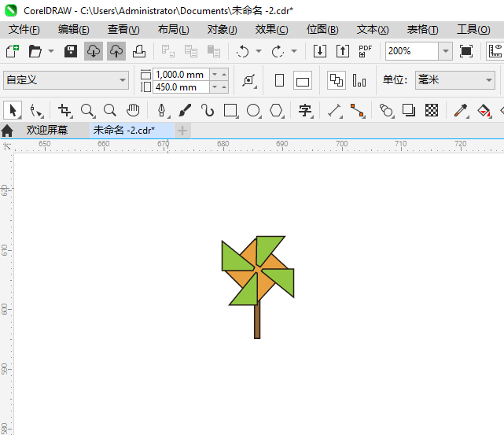
Task: Select the Pick tool arrow
Action: (13, 110)
